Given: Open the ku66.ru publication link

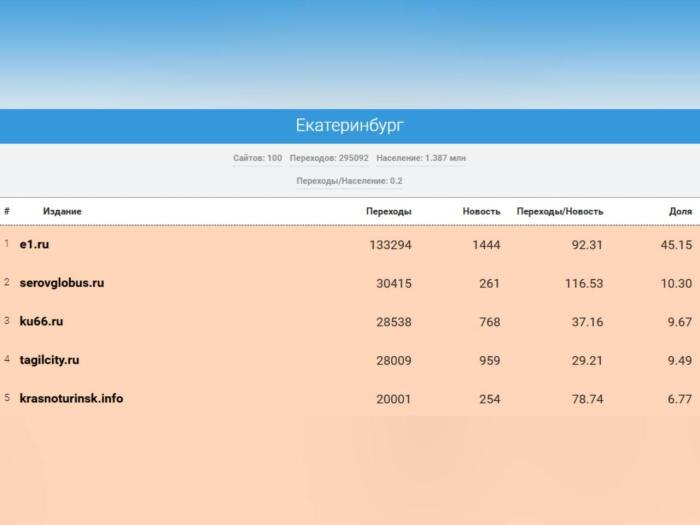Looking at the screenshot, I should (42, 321).
